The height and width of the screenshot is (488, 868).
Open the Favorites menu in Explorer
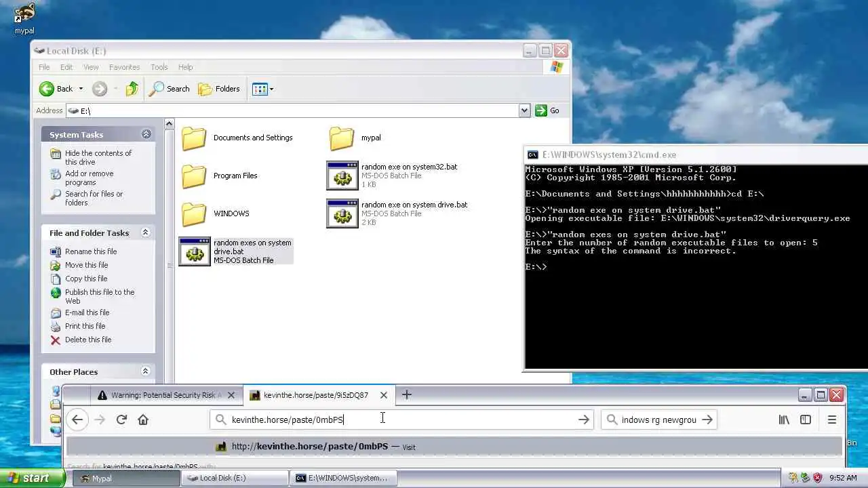tap(125, 67)
